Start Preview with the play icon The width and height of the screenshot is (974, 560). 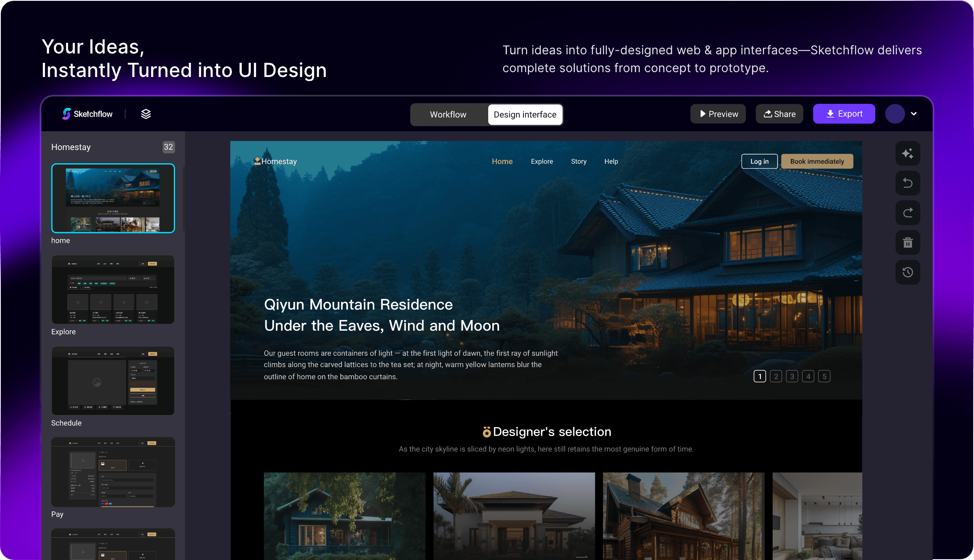(718, 114)
